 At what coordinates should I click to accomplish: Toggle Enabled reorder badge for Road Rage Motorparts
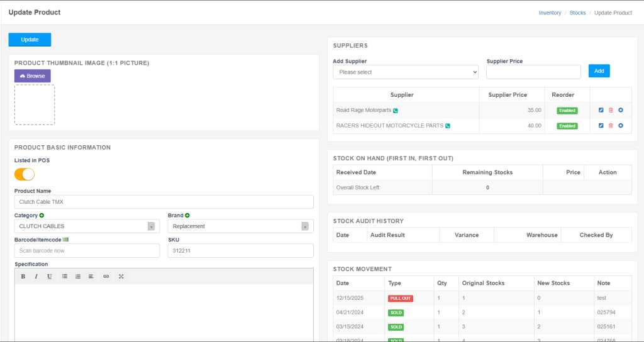[567, 110]
